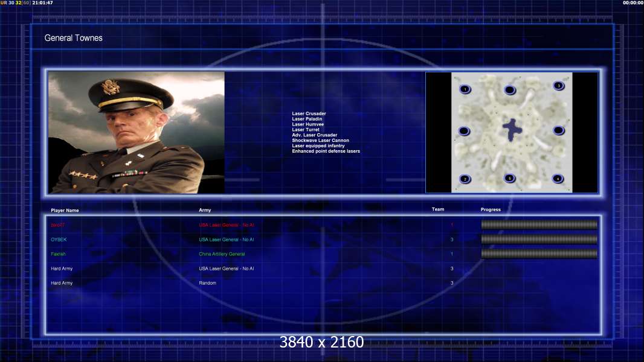
Task: Click the Random army row's team number 3
Action: 452,283
